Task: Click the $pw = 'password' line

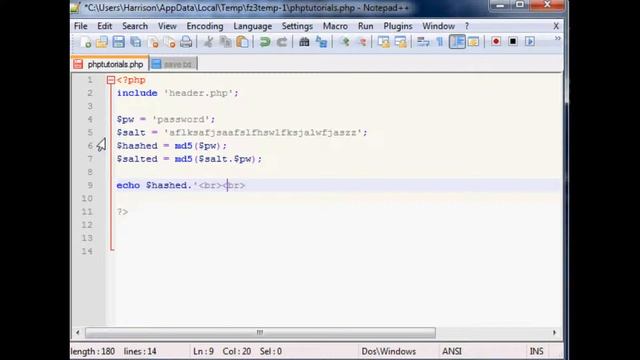Action: [x=166, y=120]
